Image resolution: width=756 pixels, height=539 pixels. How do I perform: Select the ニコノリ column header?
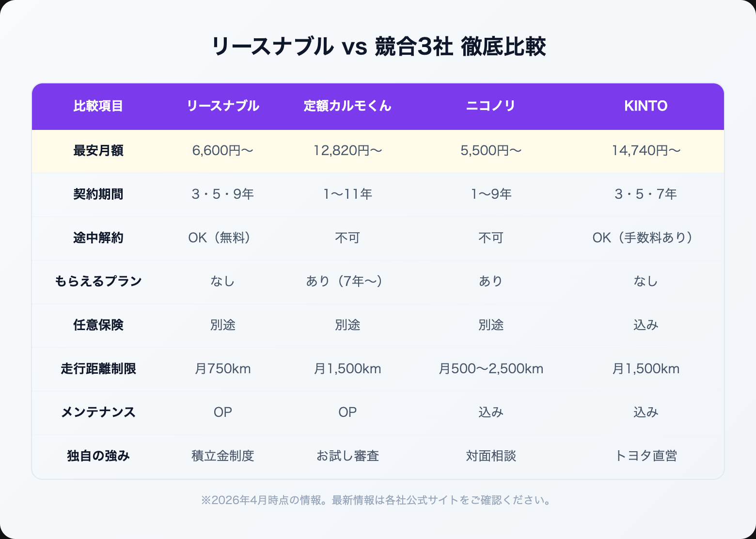tap(491, 106)
